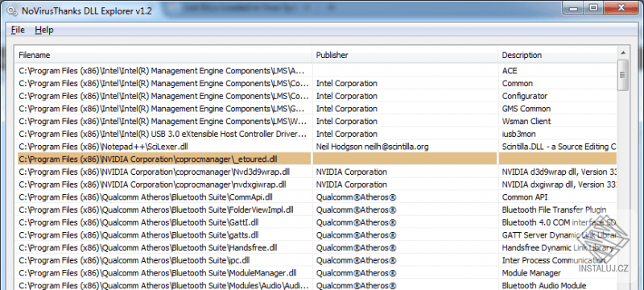The image size is (644, 290).
Task: Click NVIDIA Corporation publisher in nvdxgiwrap row
Action: [352, 184]
